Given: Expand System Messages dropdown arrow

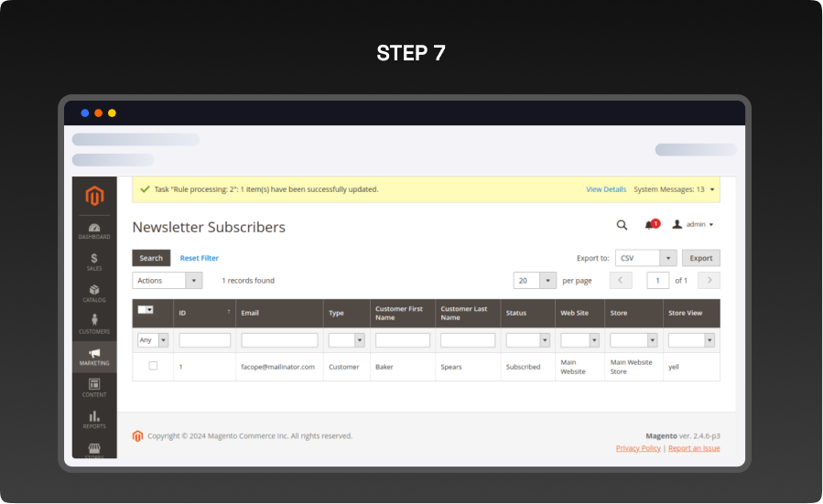Looking at the screenshot, I should point(713,189).
